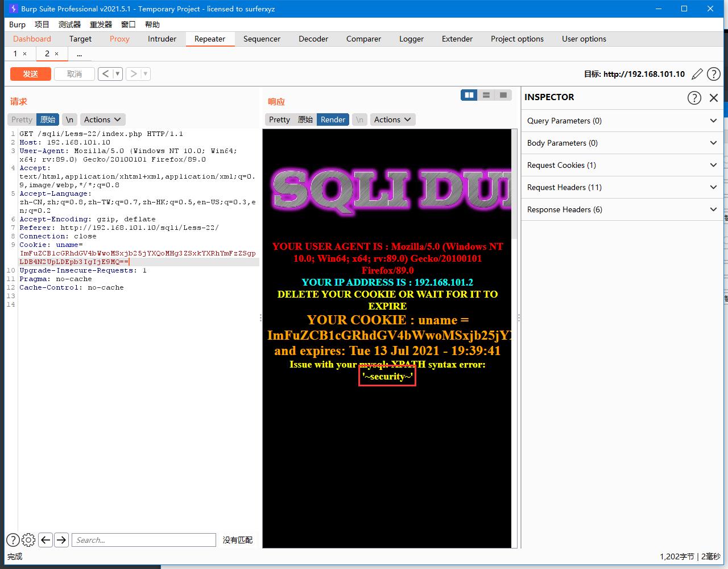Image resolution: width=728 pixels, height=569 pixels.
Task: Switch to the Logger tab
Action: [411, 39]
